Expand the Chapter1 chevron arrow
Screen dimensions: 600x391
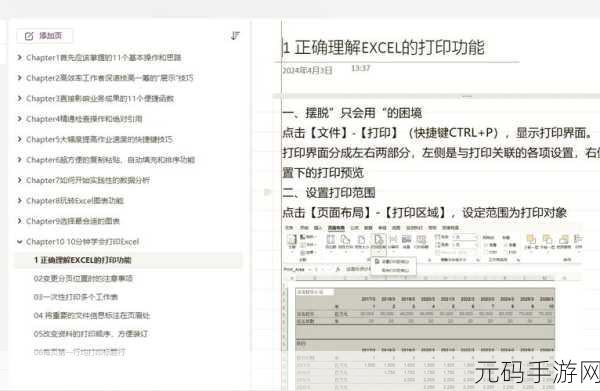pos(20,57)
